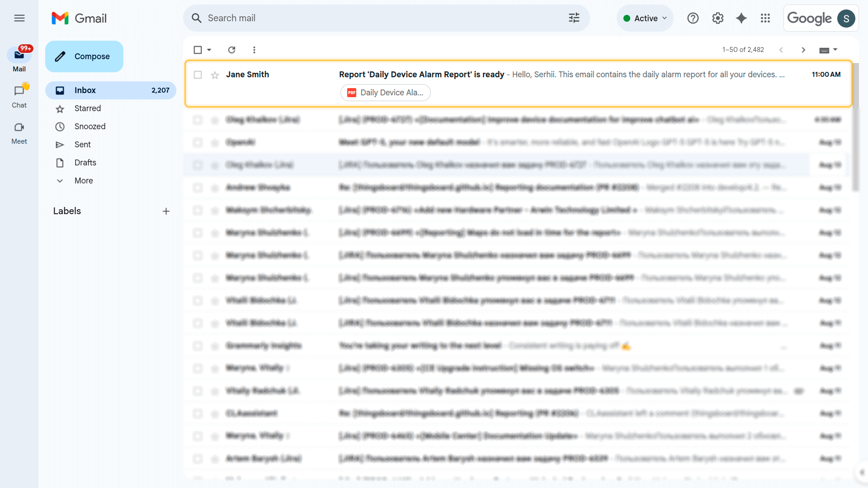Expand the select-all dropdown arrow
The width and height of the screenshot is (868, 488).
[x=209, y=50]
